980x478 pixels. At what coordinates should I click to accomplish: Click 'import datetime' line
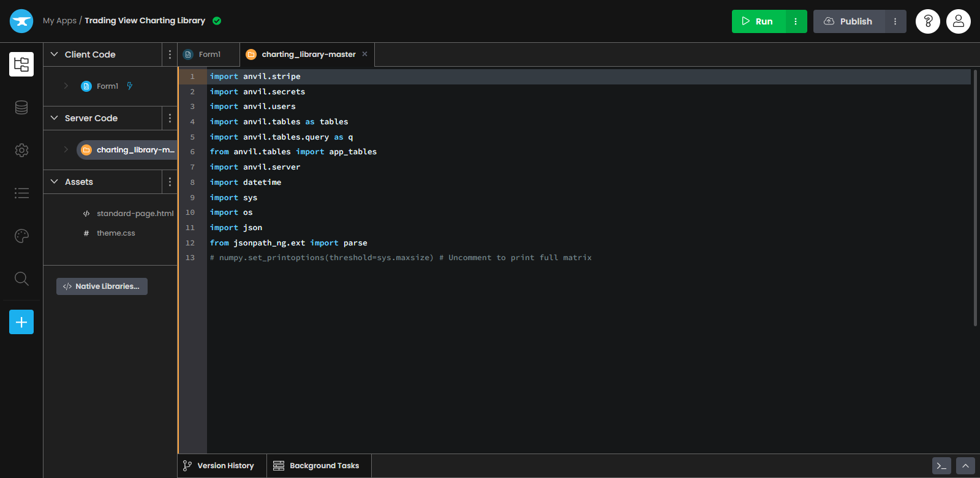pyautogui.click(x=246, y=182)
